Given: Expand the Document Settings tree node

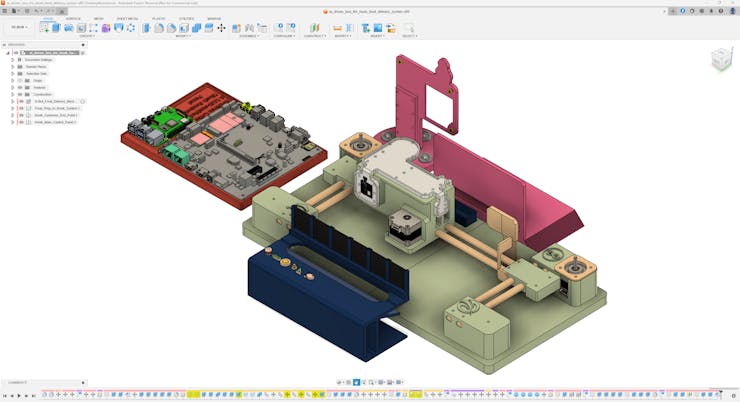Looking at the screenshot, I should pyautogui.click(x=13, y=60).
